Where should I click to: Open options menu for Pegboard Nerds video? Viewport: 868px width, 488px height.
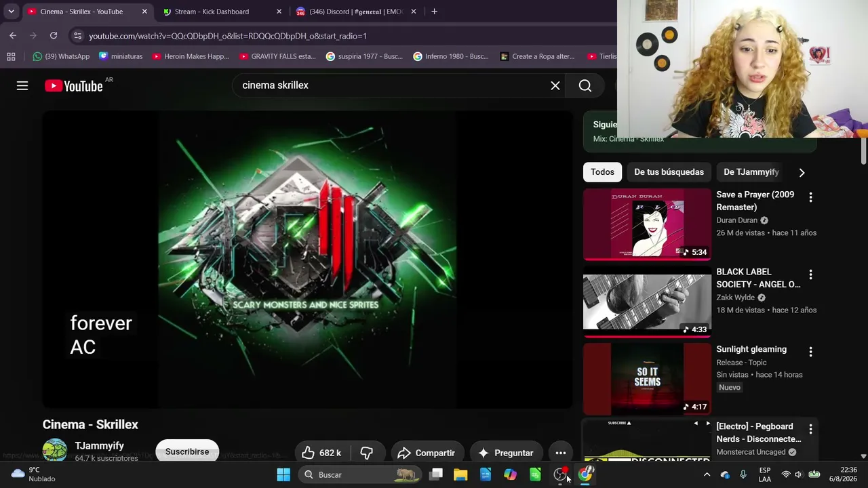click(810, 429)
